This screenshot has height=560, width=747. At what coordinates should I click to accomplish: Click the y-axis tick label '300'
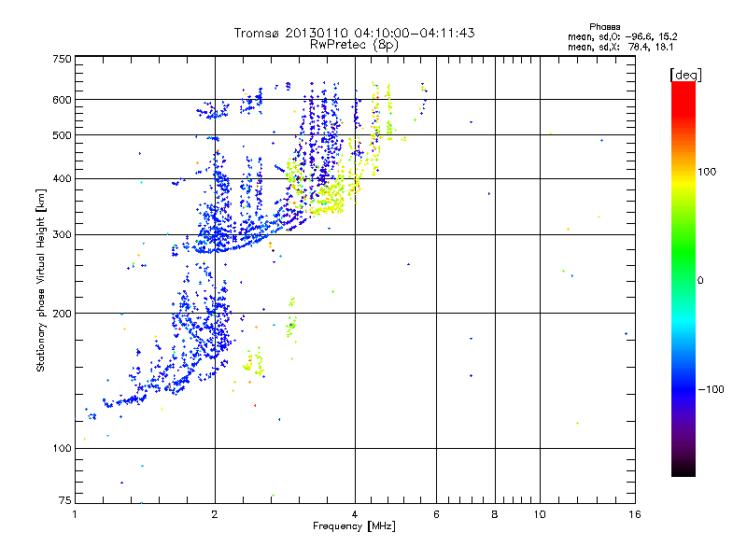[62, 235]
